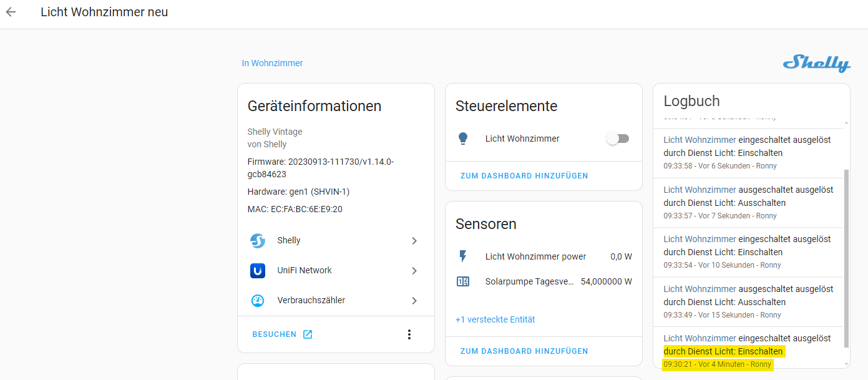
Task: Click the Shelly brand logo
Action: pyautogui.click(x=816, y=63)
